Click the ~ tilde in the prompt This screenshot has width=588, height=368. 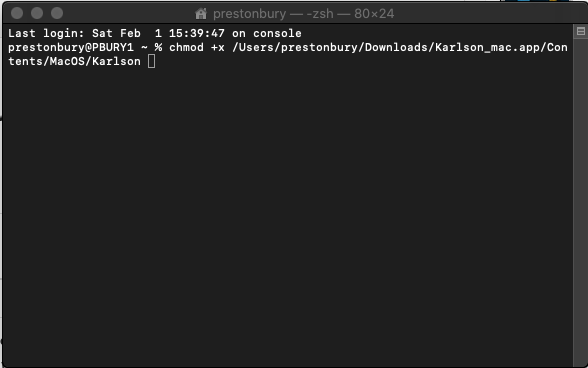coord(144,48)
